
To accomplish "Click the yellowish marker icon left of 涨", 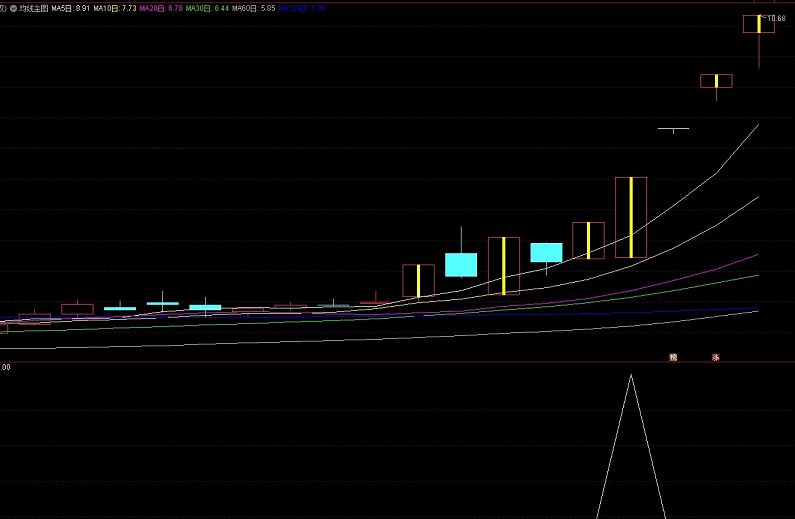I will (673, 357).
